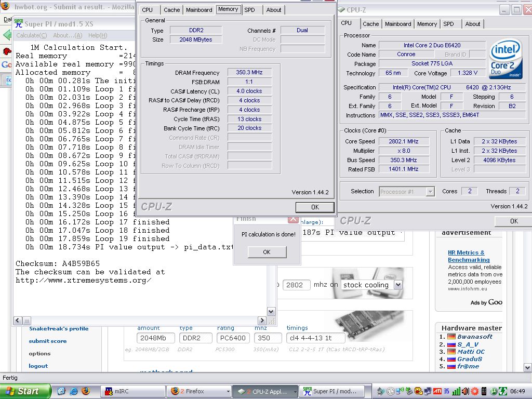Click the Start button on the taskbar

click(x=25, y=391)
